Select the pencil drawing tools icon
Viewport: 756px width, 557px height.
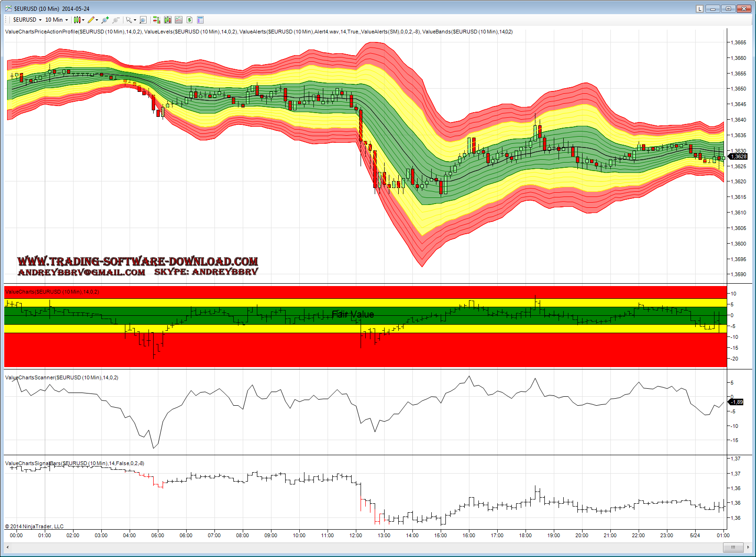(91, 20)
